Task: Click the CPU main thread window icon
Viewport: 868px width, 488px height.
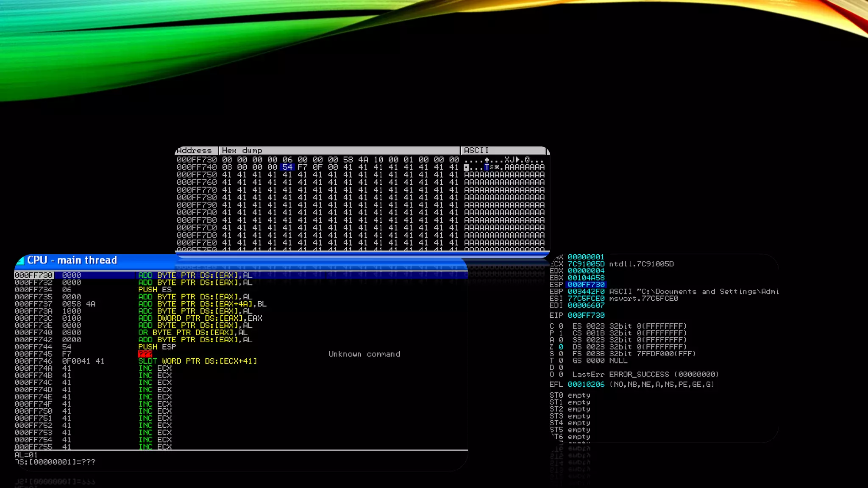Action: point(20,261)
